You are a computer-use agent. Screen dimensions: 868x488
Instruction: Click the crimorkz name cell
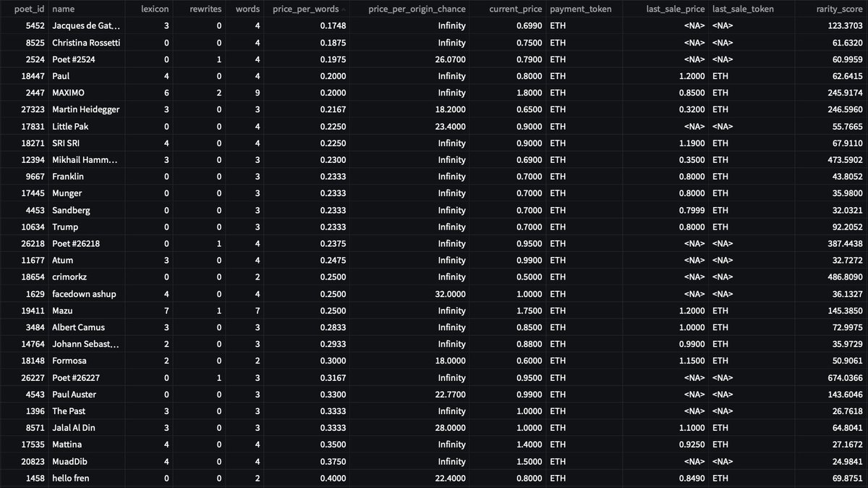(87, 277)
